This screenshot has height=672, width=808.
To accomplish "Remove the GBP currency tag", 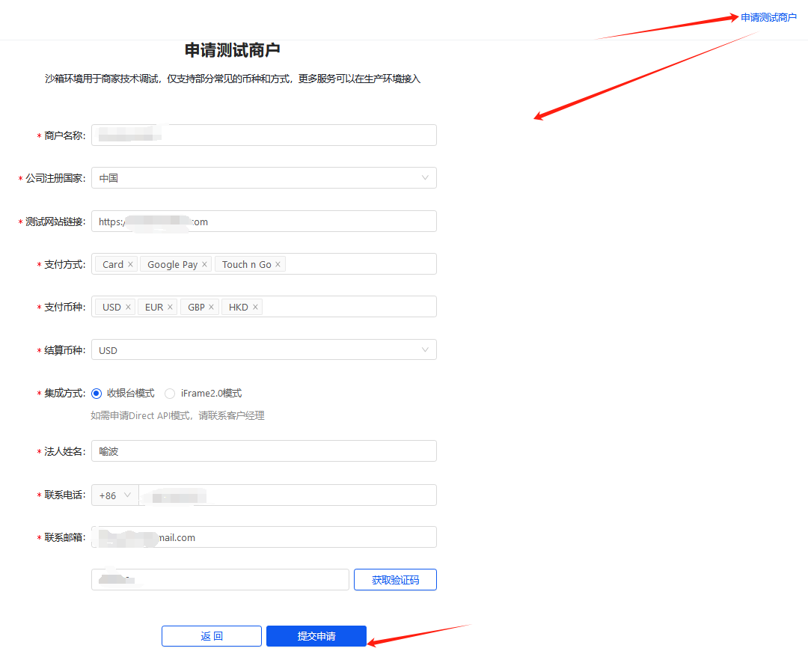I will tap(212, 308).
